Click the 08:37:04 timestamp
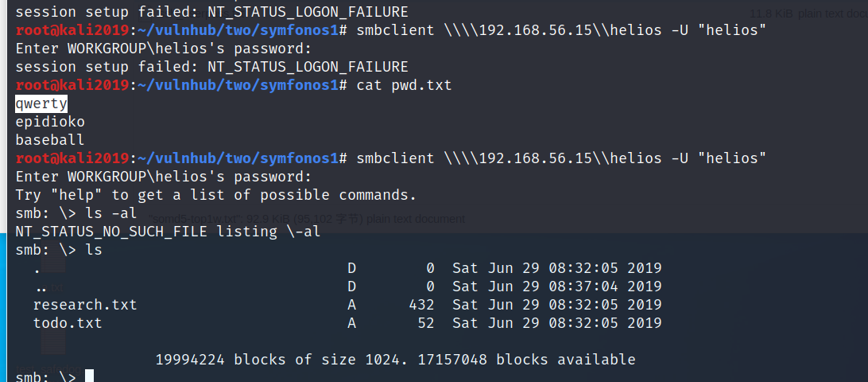 coord(583,286)
